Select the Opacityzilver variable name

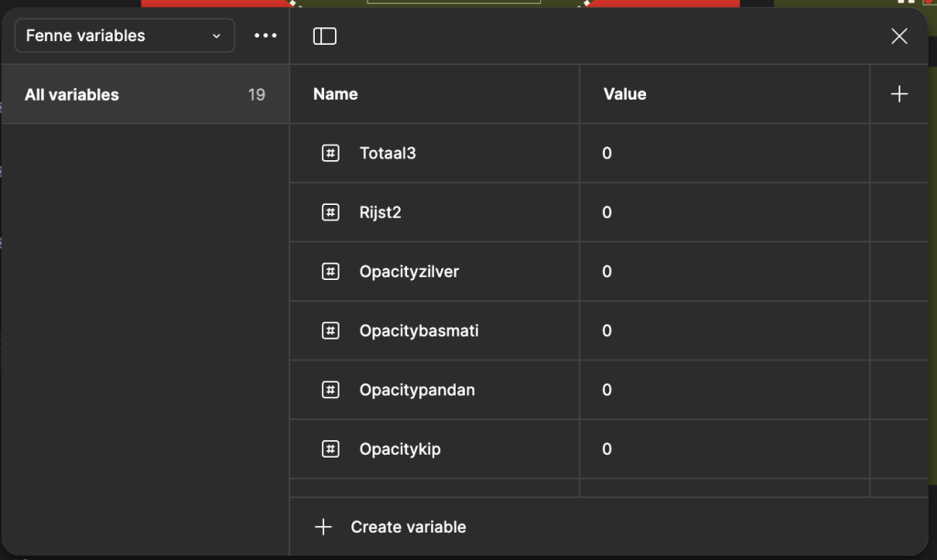click(x=409, y=272)
